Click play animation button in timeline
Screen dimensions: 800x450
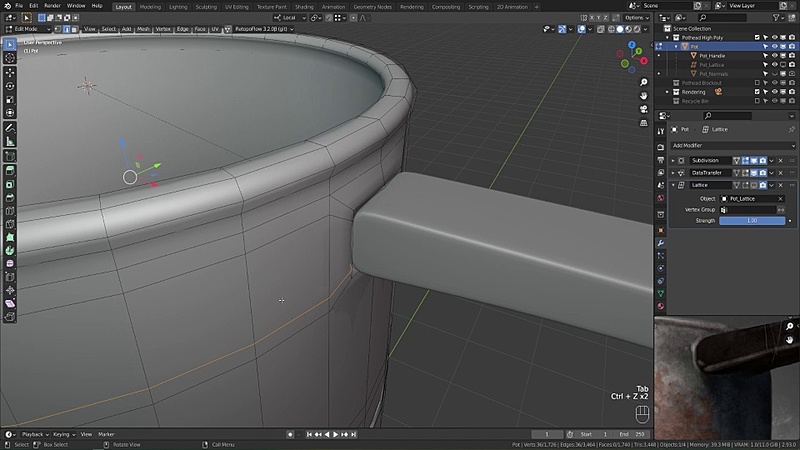[335, 435]
